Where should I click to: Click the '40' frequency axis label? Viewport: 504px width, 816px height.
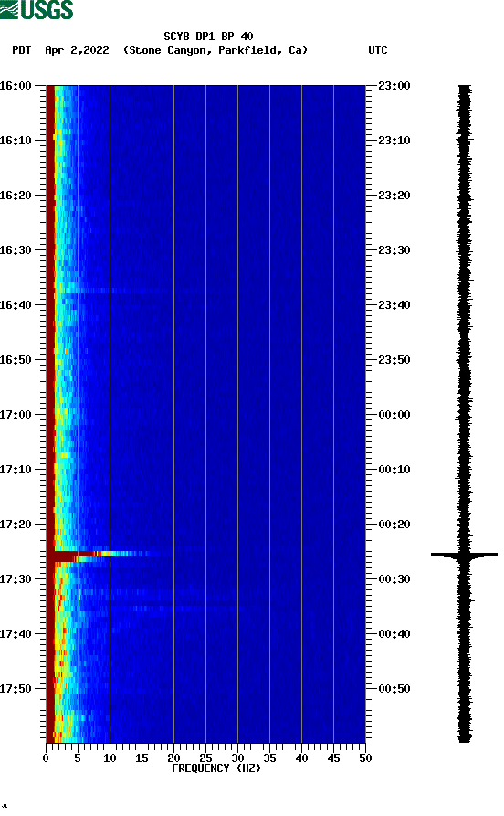tap(301, 758)
